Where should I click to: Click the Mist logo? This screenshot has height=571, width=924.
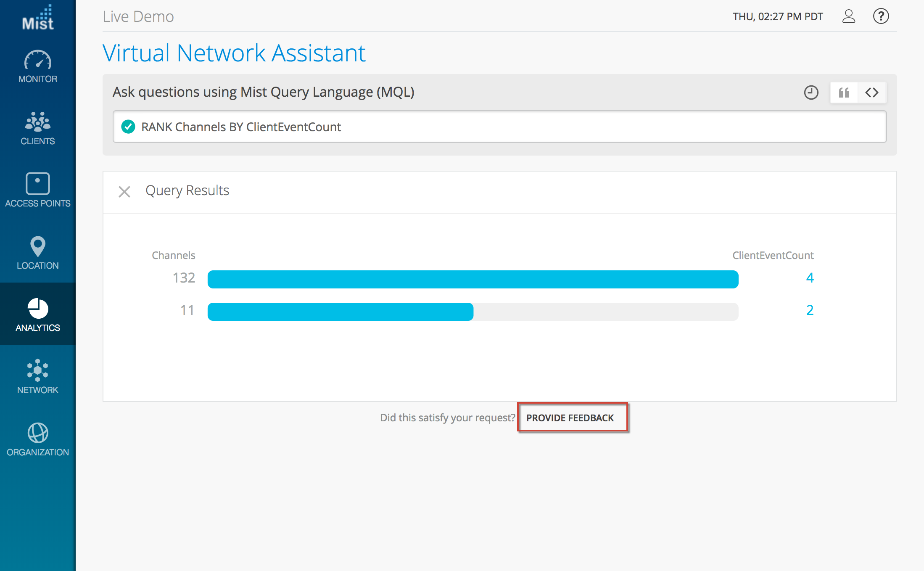point(38,19)
